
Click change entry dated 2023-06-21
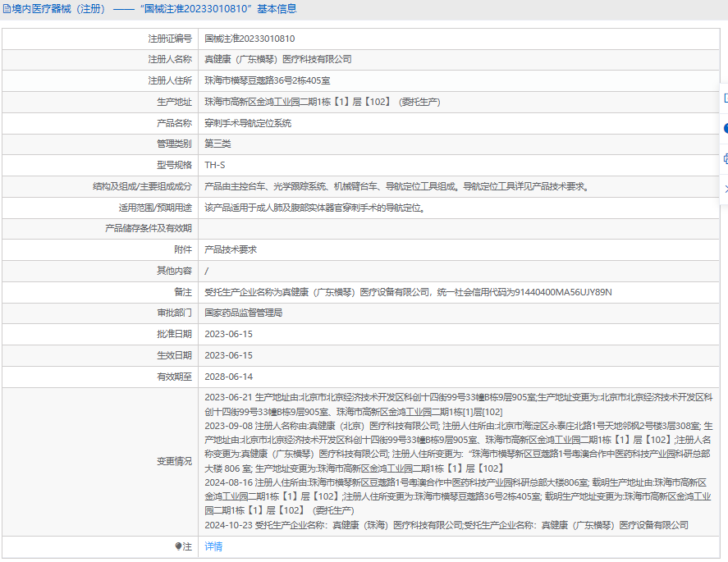(459, 404)
